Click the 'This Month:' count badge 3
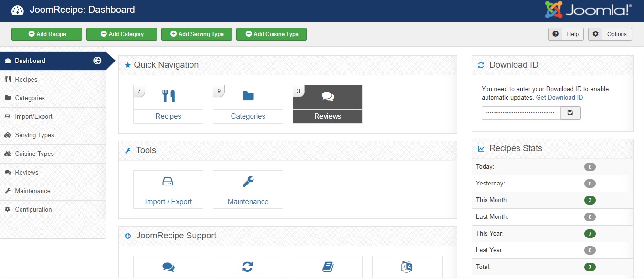Viewport: 644px width, 278px height. click(x=590, y=200)
